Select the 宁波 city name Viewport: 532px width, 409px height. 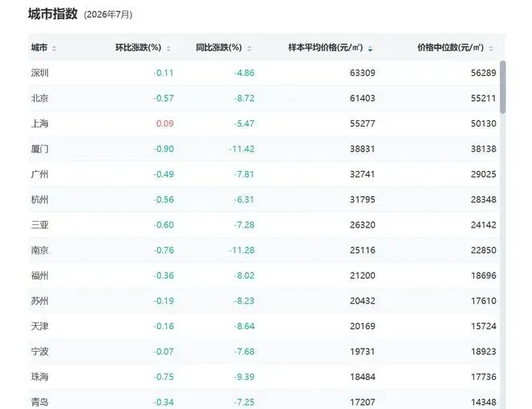pos(39,352)
